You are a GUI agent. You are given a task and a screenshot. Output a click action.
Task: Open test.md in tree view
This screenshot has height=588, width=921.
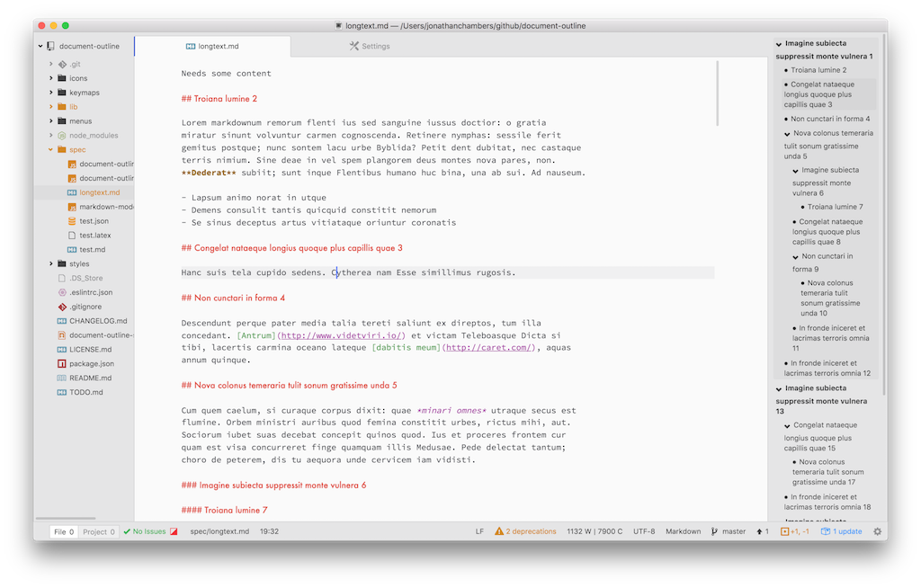93,250
